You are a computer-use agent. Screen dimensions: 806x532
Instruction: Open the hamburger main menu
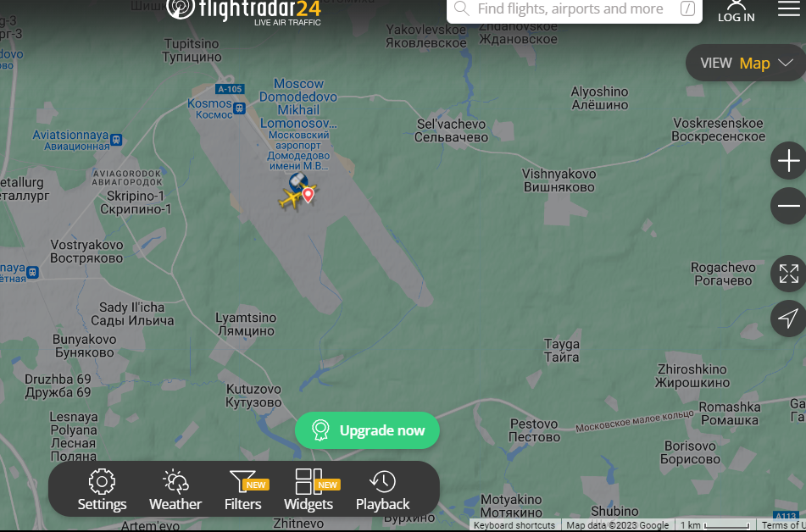click(x=788, y=8)
